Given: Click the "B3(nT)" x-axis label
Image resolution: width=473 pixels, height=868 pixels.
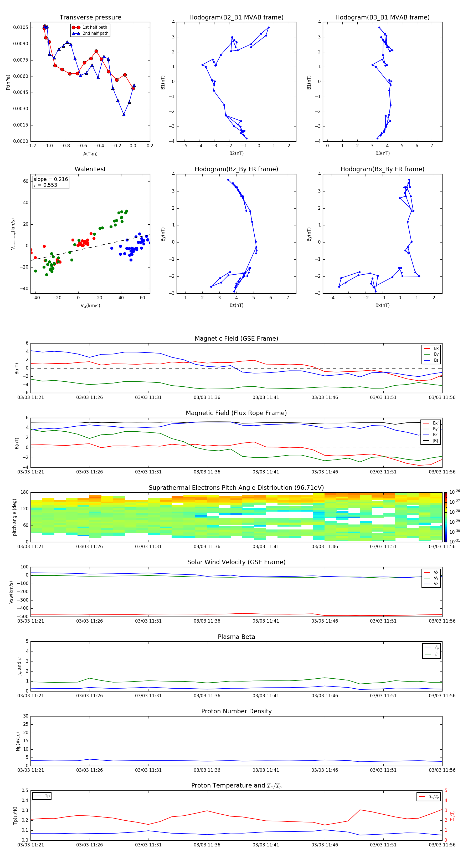Looking at the screenshot, I should tap(382, 153).
